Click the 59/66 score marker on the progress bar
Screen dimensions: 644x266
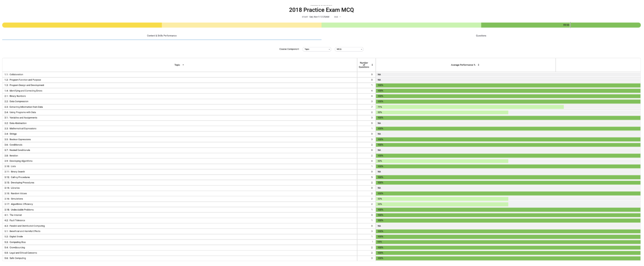[x=566, y=25]
